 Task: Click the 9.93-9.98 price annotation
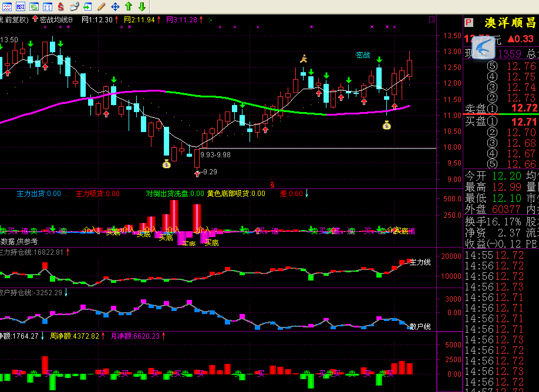[x=215, y=155]
